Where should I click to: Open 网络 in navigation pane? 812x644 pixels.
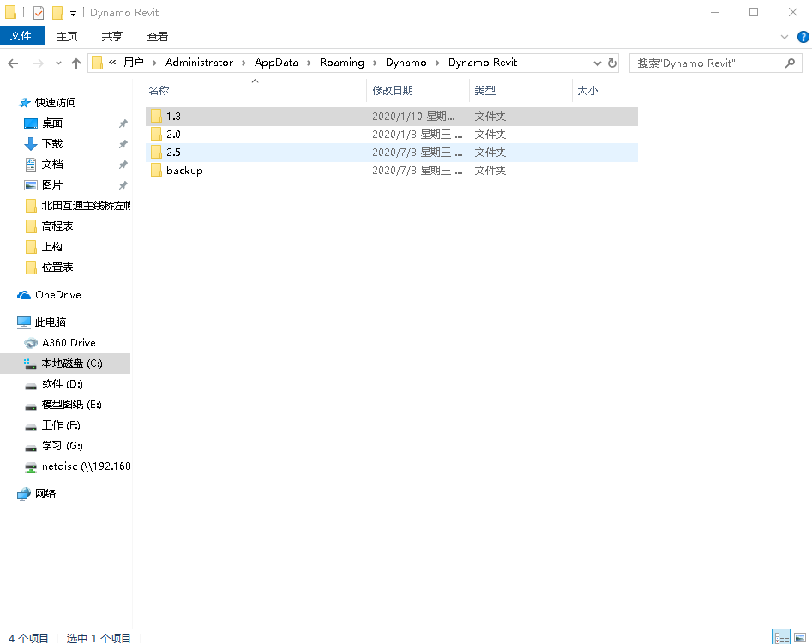45,494
